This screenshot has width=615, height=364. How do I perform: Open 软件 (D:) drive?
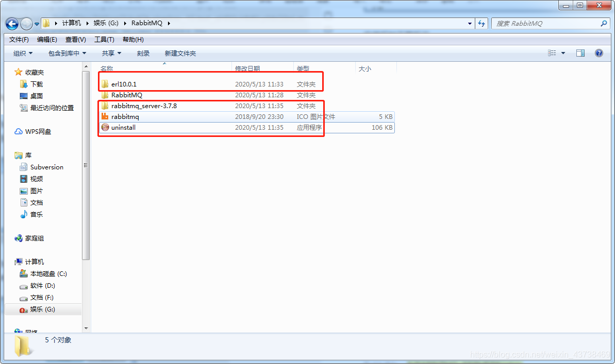(42, 286)
